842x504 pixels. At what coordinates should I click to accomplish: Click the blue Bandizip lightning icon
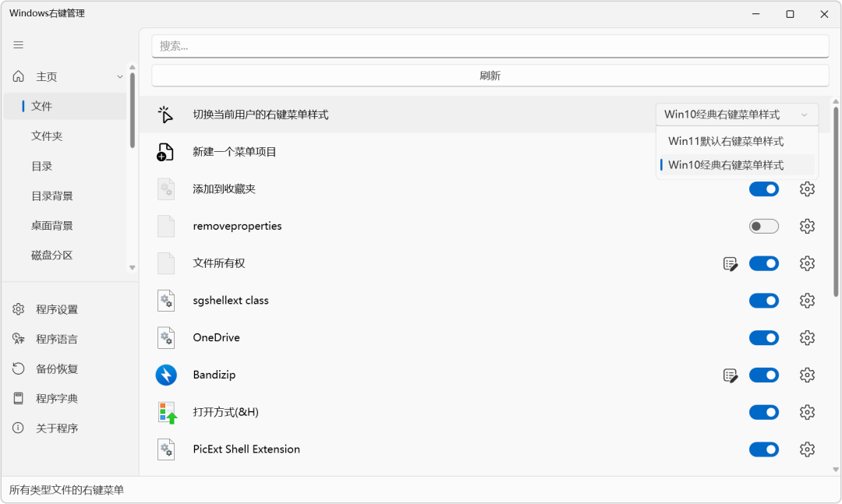[167, 375]
